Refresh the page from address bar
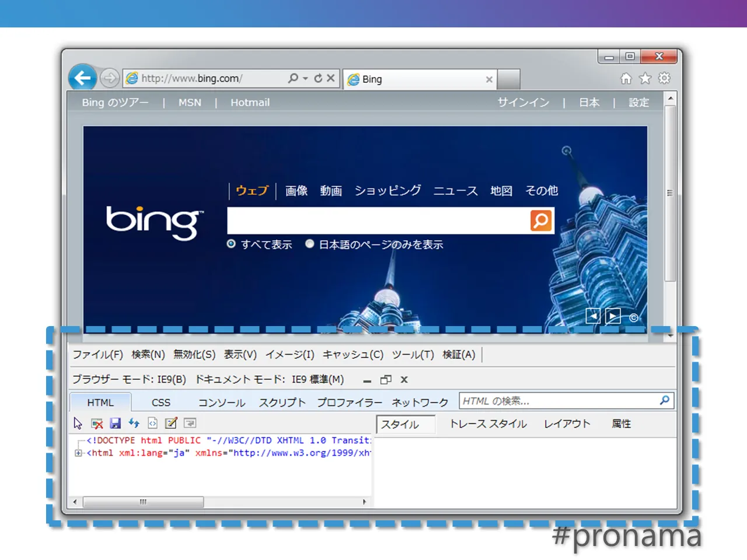Image resolution: width=747 pixels, height=560 pixels. (318, 78)
